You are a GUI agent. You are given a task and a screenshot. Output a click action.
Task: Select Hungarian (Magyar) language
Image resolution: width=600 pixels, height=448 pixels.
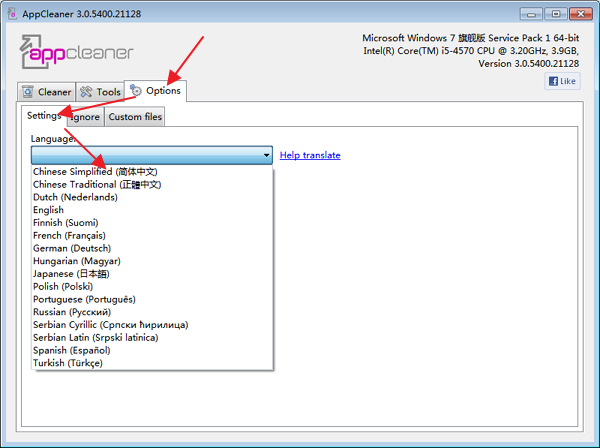(152, 261)
